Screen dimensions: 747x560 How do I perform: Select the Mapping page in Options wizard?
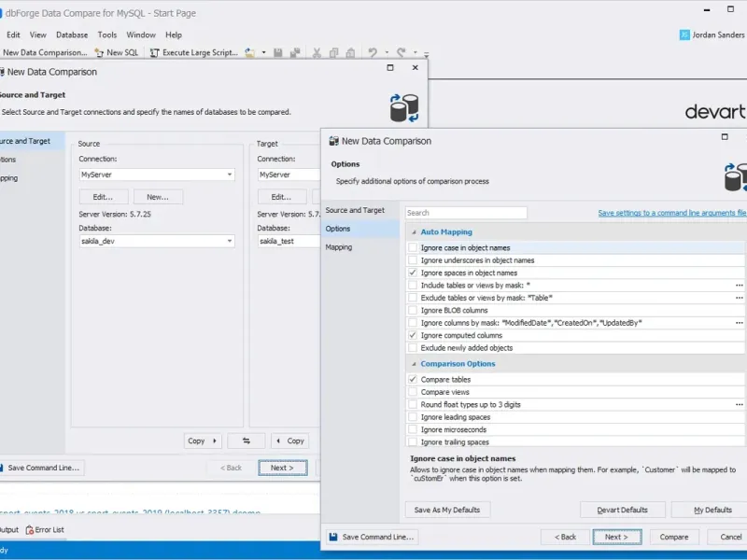pyautogui.click(x=339, y=247)
